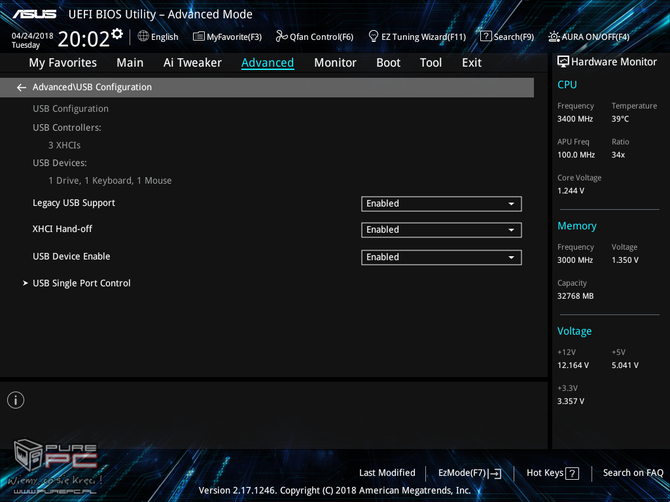Click the APU Freq value 100.0 MHz
670x502 pixels.
coord(576,155)
